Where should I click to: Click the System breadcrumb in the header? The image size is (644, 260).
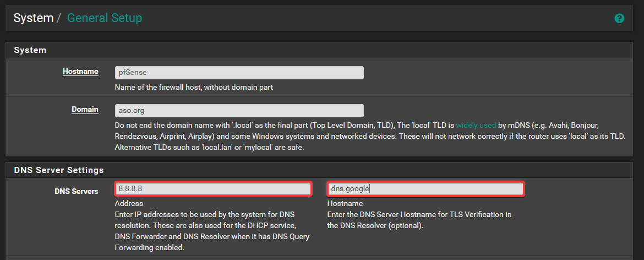pyautogui.click(x=33, y=18)
